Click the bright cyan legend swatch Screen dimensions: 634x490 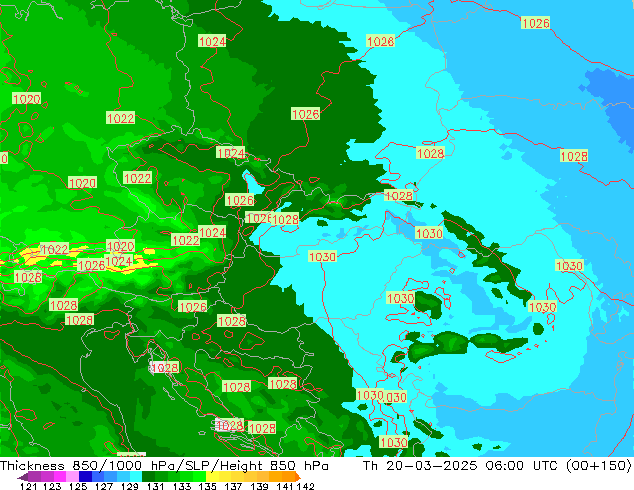136,477
